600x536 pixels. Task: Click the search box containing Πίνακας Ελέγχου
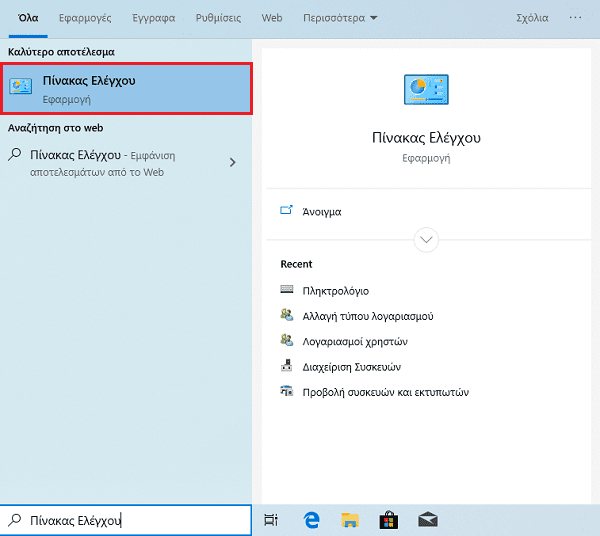126,520
